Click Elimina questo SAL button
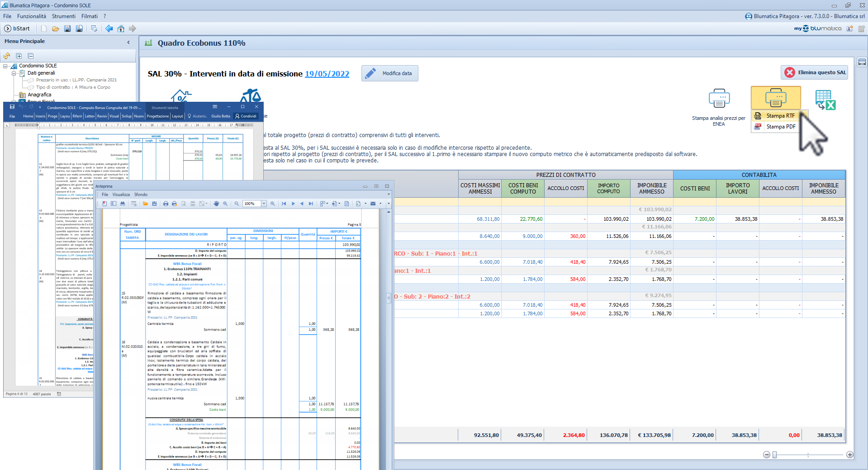Viewport: 868px width, 470px height. 815,72
